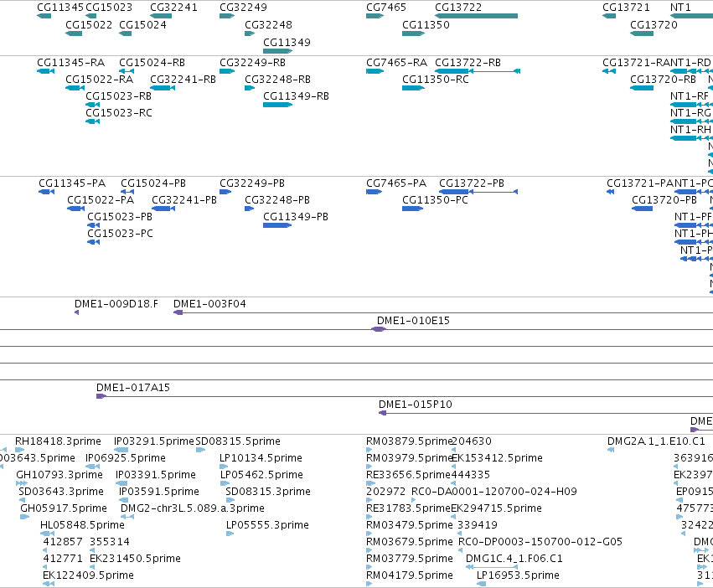Click EST RM03879.5prime
The image size is (713, 588).
(409, 441)
